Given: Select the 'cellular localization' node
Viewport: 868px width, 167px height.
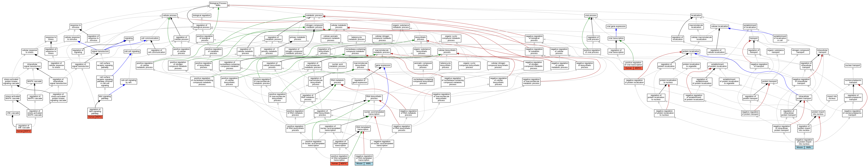Looking at the screenshot, I should pyautogui.click(x=719, y=26).
